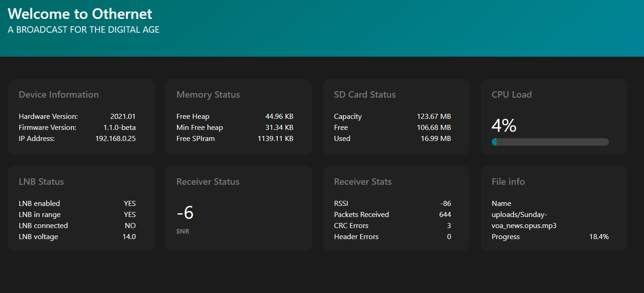Click the "Receiver Stats" card title
644x293 pixels.
click(363, 182)
